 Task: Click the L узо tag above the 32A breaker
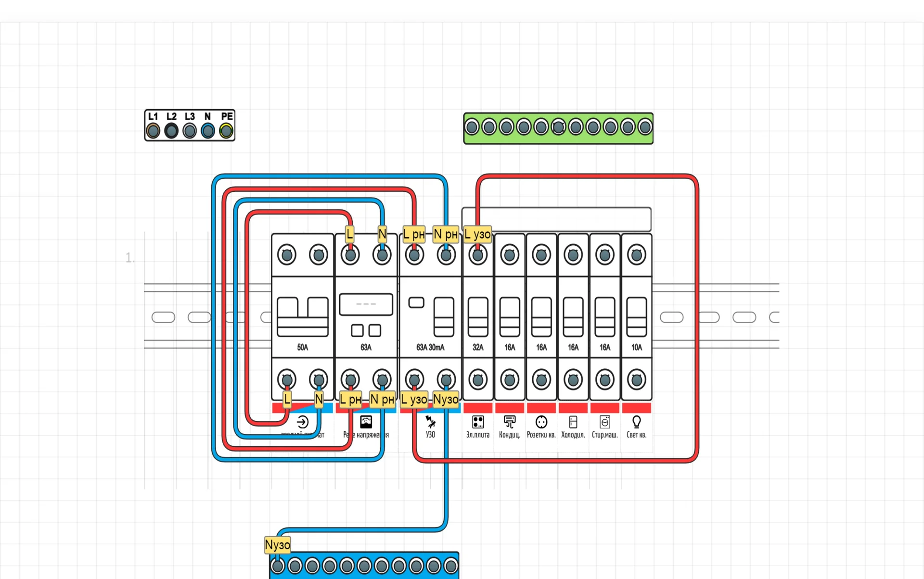tap(477, 234)
